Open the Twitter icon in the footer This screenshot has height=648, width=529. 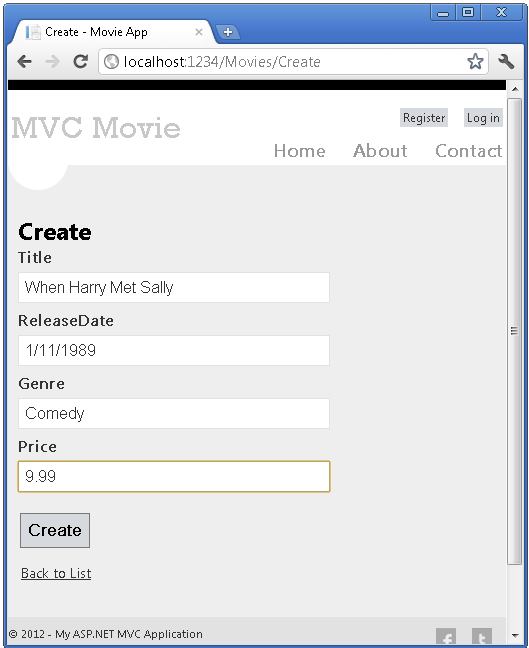(x=482, y=636)
